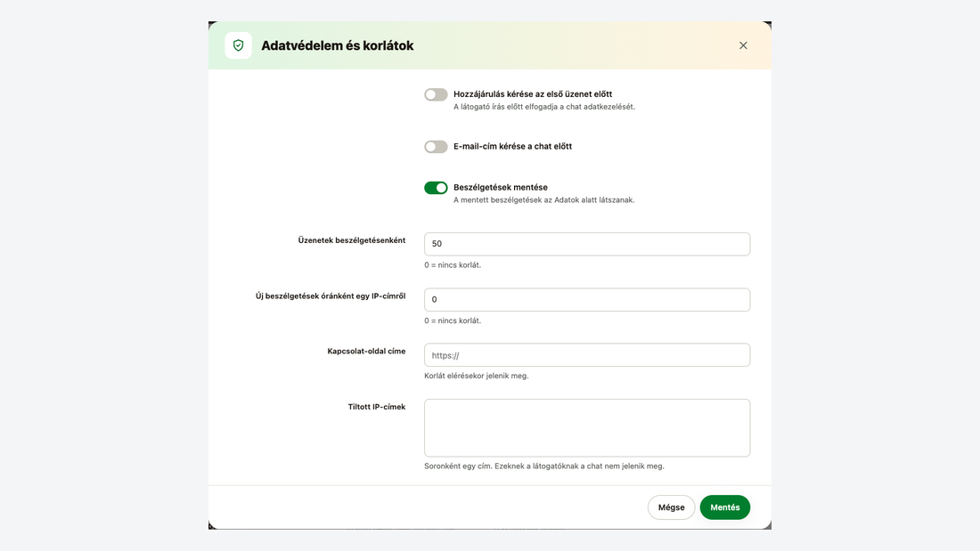Click hint text Korlát elérésekor jelenik meg

coord(477,376)
